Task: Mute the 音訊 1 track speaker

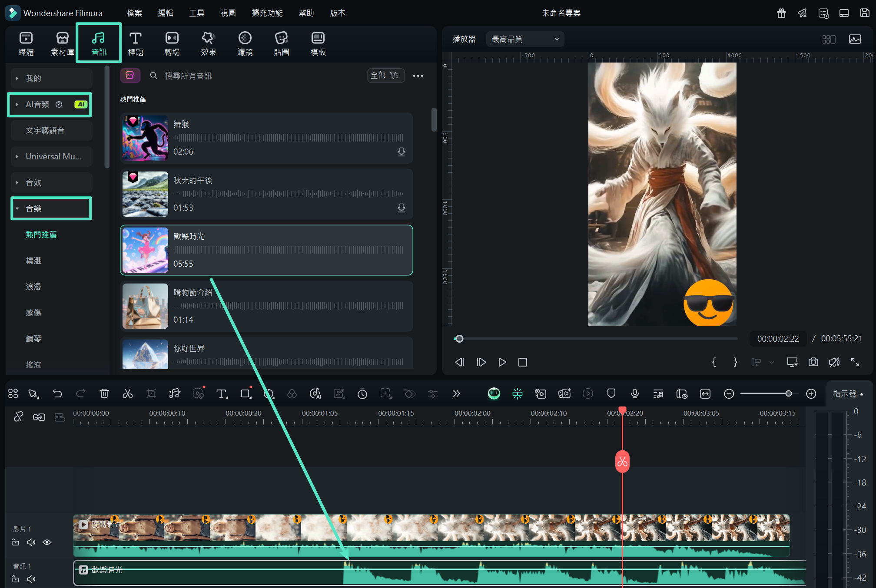Action: coord(31,579)
